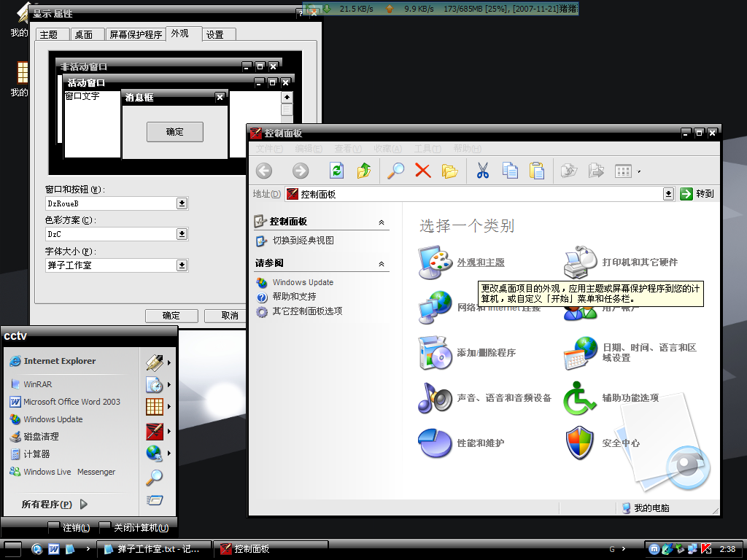747x560 pixels.
Task: Toggle the Folders pane toolbar icon
Action: pos(449,171)
